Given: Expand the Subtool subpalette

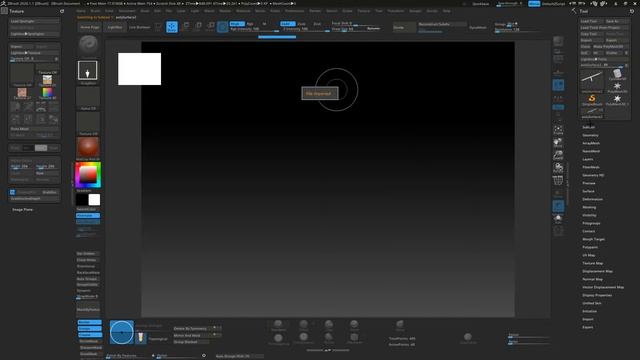Looking at the screenshot, I should click(589, 127).
